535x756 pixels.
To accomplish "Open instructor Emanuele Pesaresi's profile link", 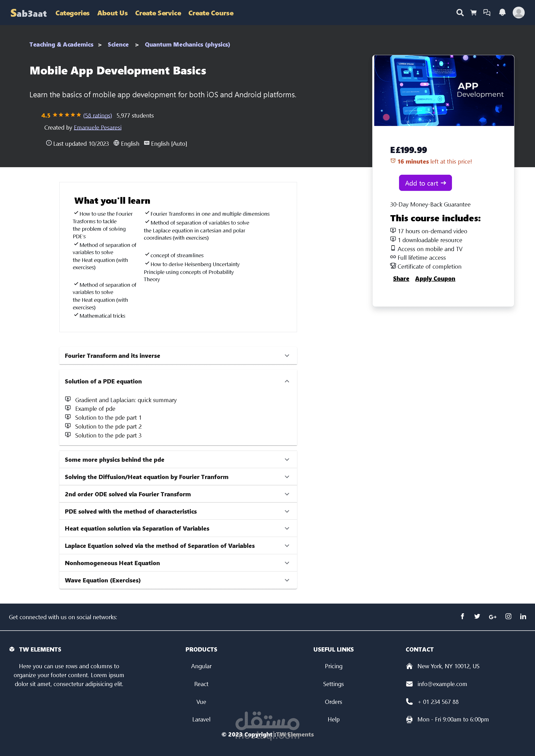I will tap(98, 127).
